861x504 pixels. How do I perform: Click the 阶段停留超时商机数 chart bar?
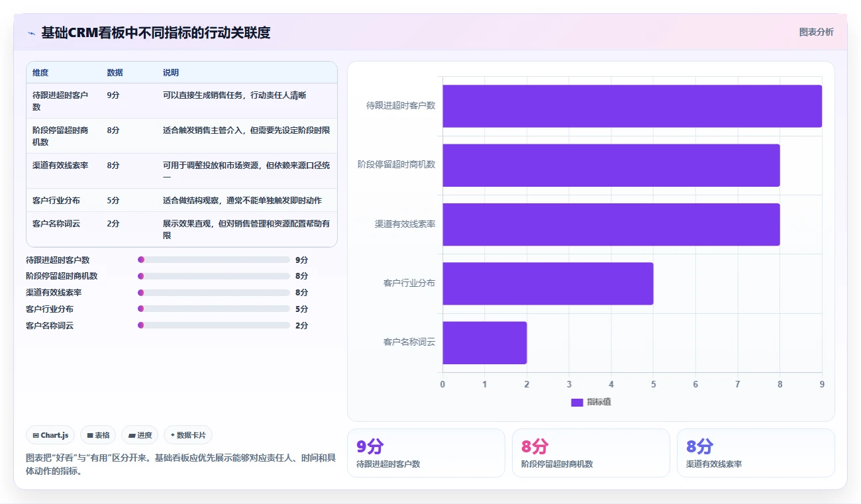(611, 165)
